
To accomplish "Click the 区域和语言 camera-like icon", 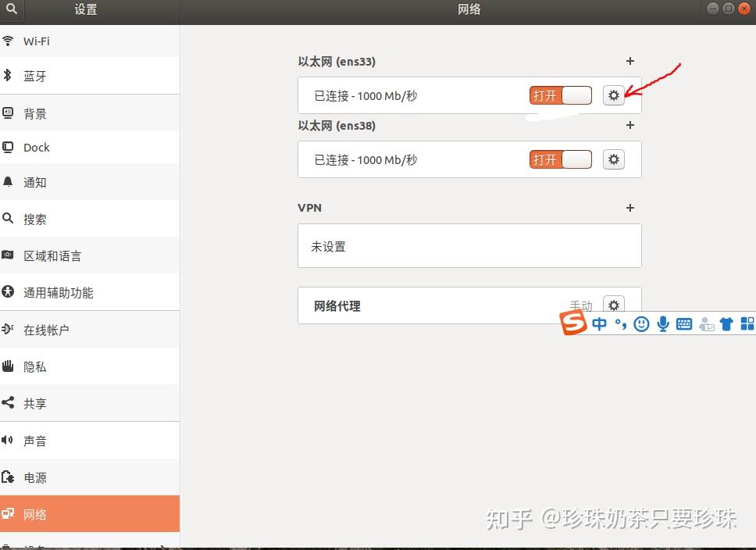I will (x=7, y=255).
